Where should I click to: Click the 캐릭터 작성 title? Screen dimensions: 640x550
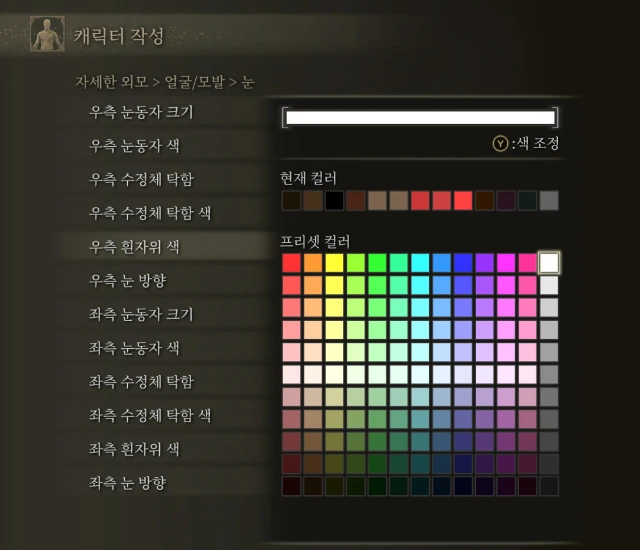click(119, 36)
